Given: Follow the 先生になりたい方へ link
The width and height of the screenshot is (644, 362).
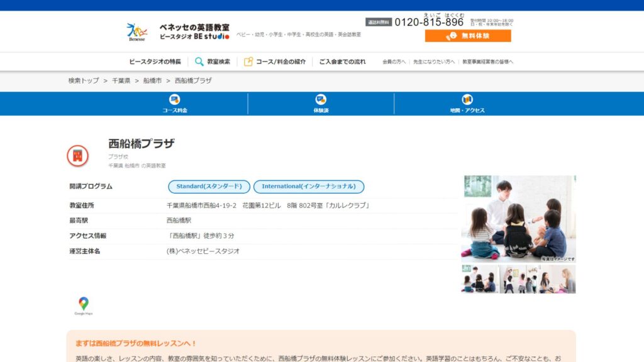Looking at the screenshot, I should (434, 62).
